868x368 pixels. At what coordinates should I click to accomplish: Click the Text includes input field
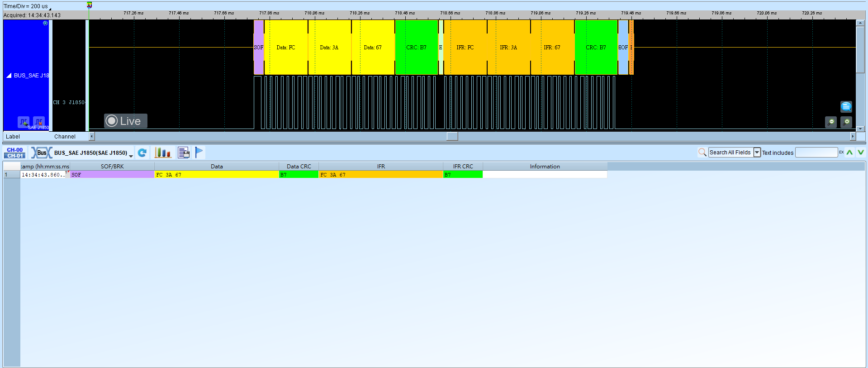coord(816,153)
